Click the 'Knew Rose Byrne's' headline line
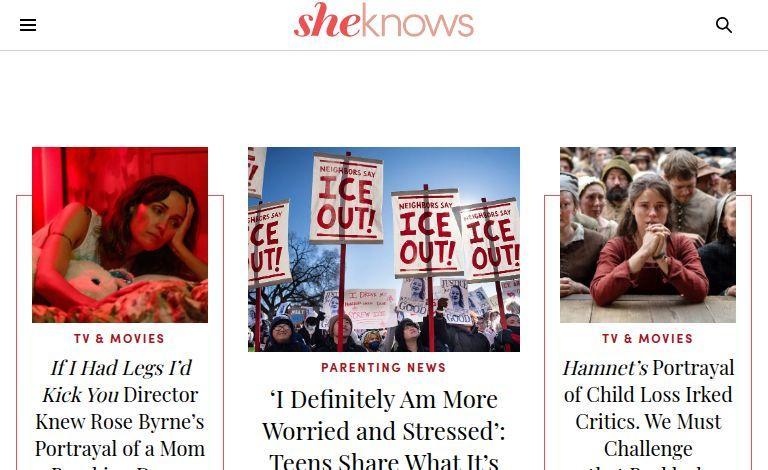Image resolution: width=768 pixels, height=470 pixels. pos(120,422)
